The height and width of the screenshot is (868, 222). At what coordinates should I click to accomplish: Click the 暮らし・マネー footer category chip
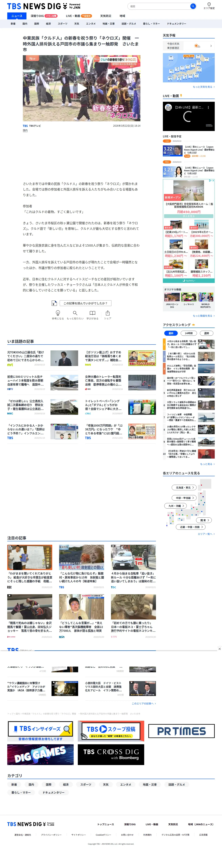click(21, 793)
